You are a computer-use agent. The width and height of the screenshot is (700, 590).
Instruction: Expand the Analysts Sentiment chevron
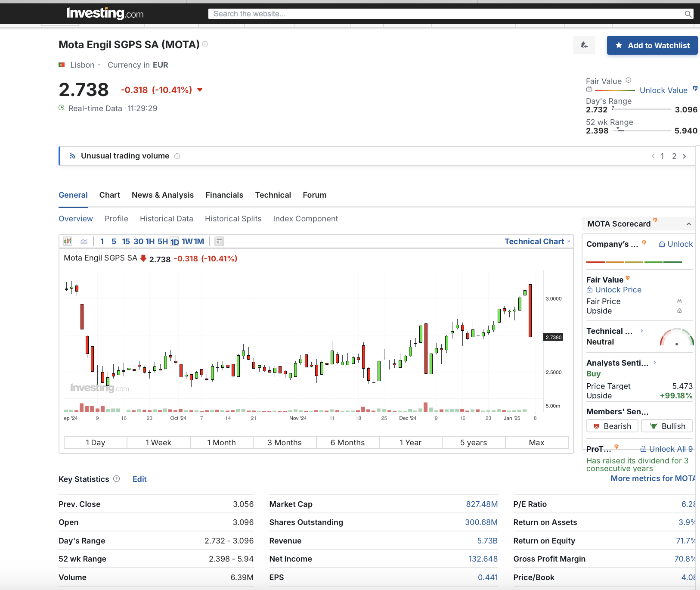tap(655, 363)
